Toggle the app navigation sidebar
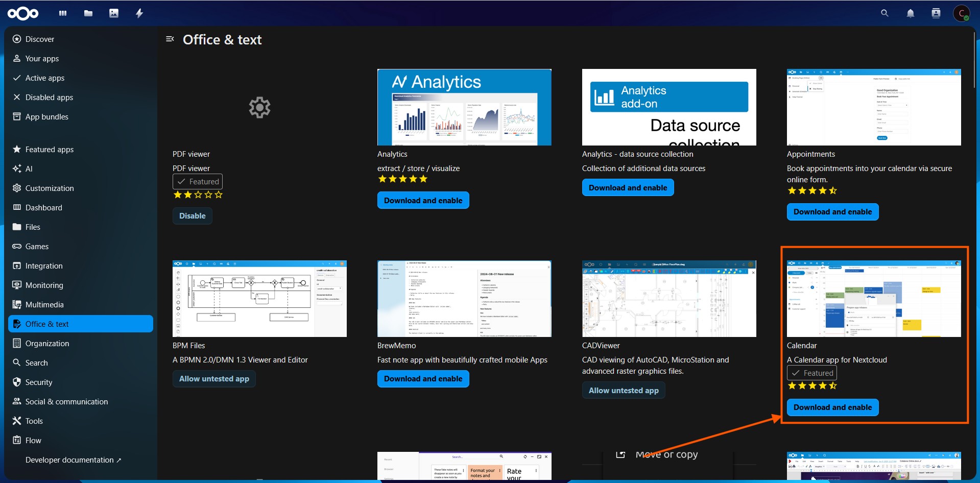 tap(170, 39)
